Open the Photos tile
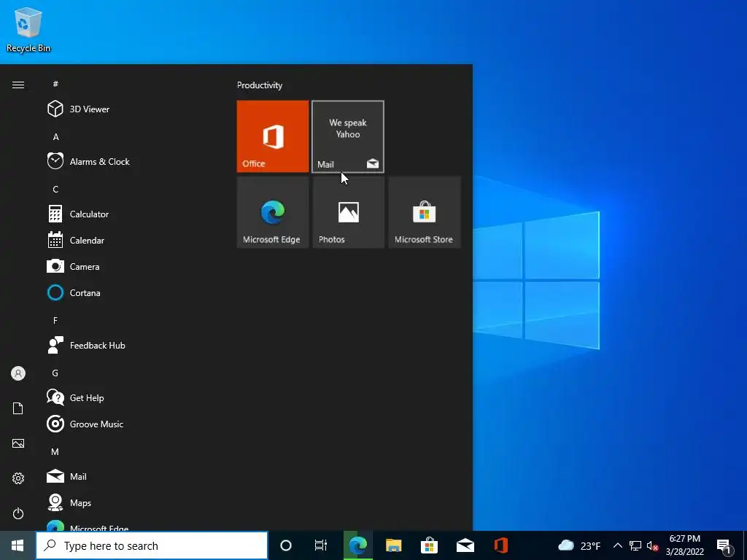This screenshot has height=560, width=747. pos(348,212)
